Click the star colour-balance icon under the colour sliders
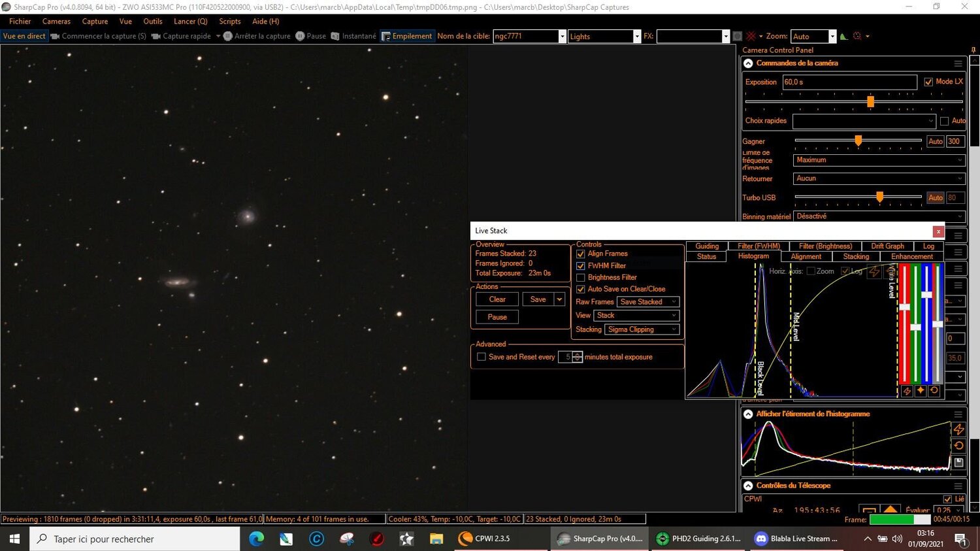The image size is (980, 551). [921, 391]
